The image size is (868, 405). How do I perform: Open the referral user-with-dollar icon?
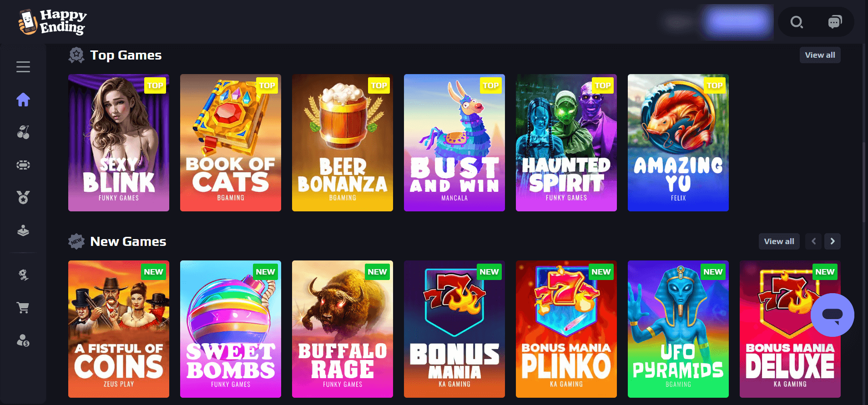pyautogui.click(x=23, y=340)
